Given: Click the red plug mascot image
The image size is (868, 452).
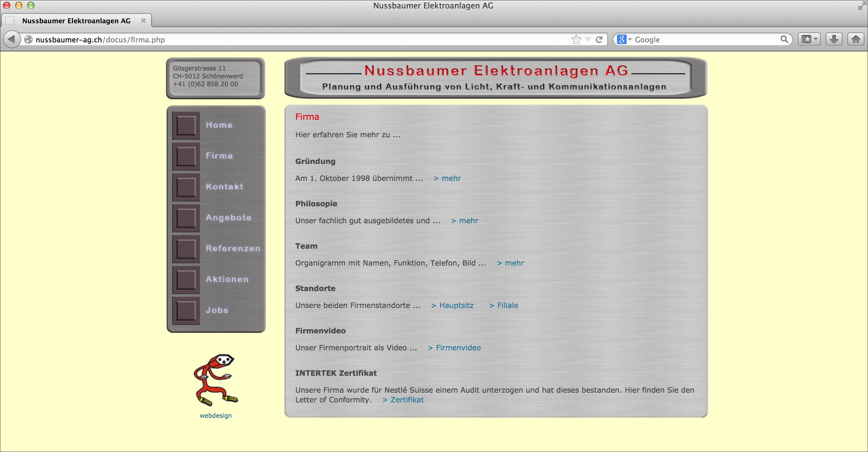Looking at the screenshot, I should pyautogui.click(x=215, y=380).
